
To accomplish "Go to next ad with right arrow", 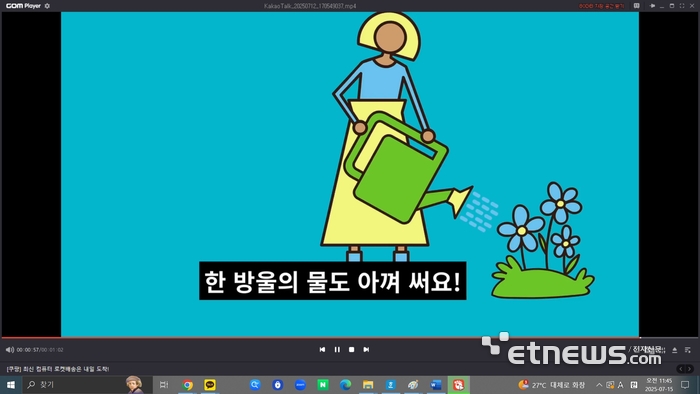I will [x=689, y=369].
